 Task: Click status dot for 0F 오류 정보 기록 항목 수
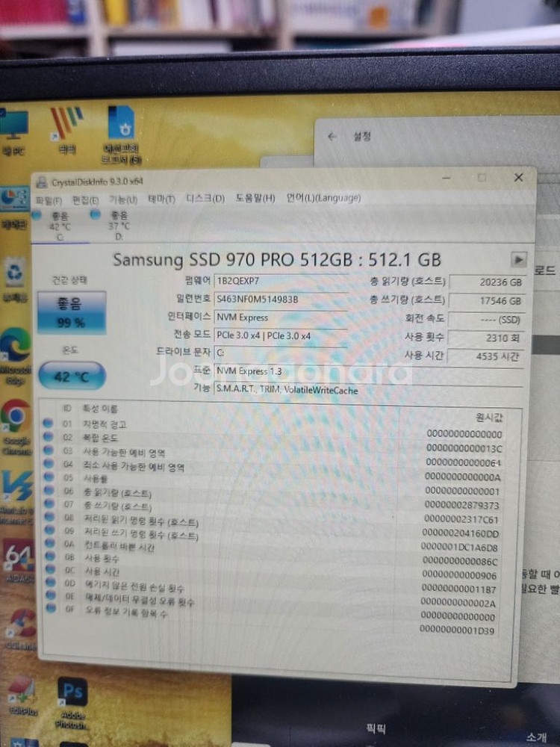(52, 607)
